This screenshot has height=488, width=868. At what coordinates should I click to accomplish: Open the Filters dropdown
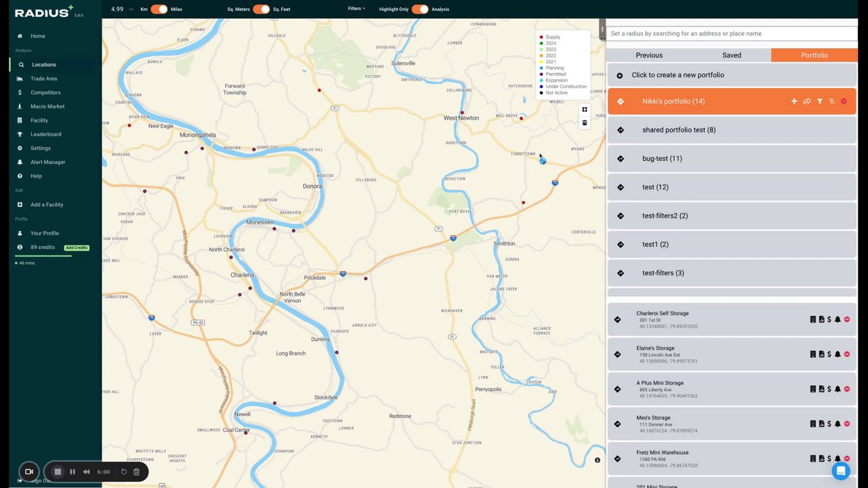(356, 9)
